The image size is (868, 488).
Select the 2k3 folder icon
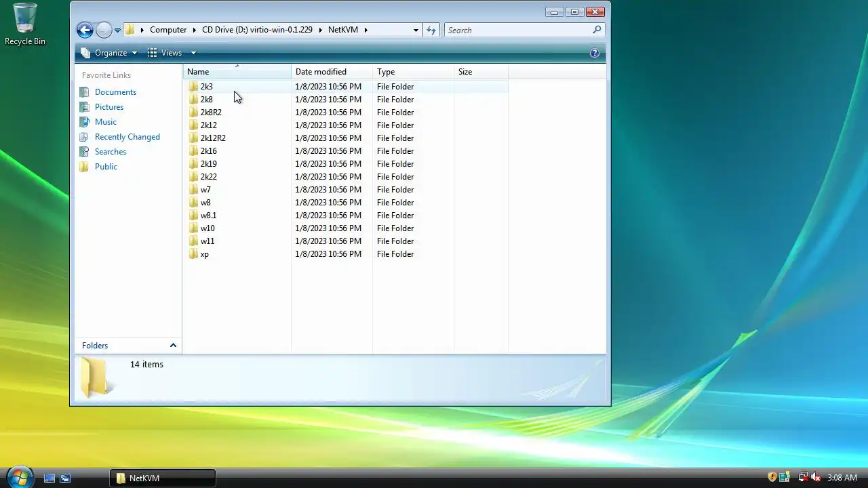point(193,87)
